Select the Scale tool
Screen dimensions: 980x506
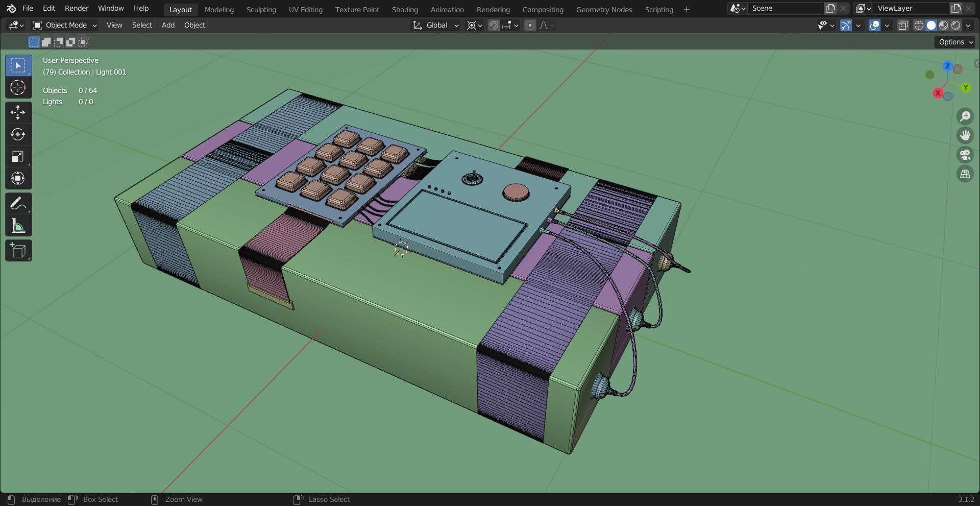point(18,156)
